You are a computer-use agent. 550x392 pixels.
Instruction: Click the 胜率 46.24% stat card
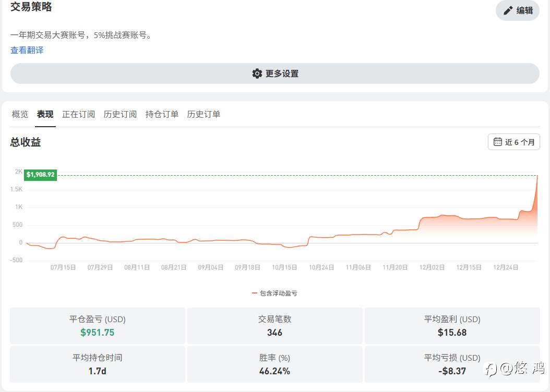274,364
